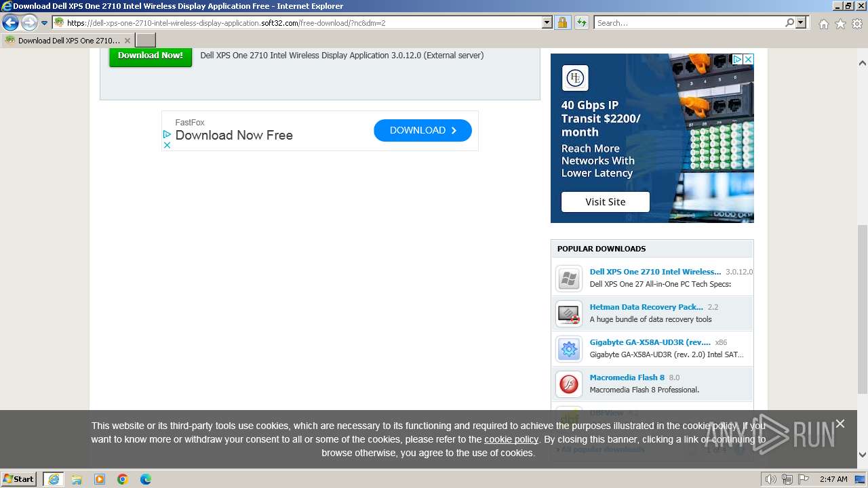
Task: Open File Explorer folder taskbar icon
Action: [77, 479]
